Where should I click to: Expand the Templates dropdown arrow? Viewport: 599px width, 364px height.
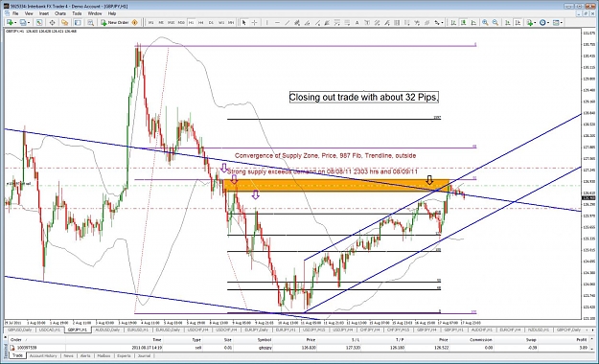(x=562, y=23)
